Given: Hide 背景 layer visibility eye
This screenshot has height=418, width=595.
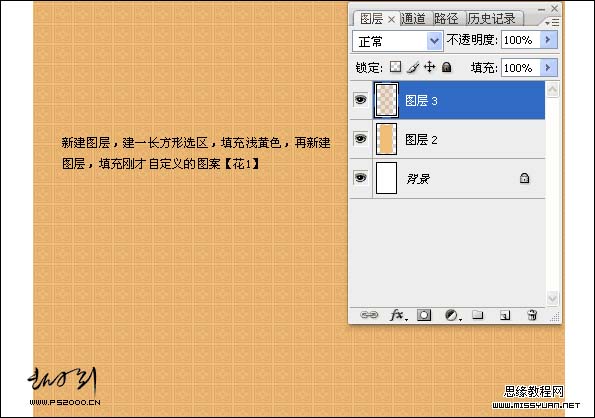Looking at the screenshot, I should coord(360,178).
